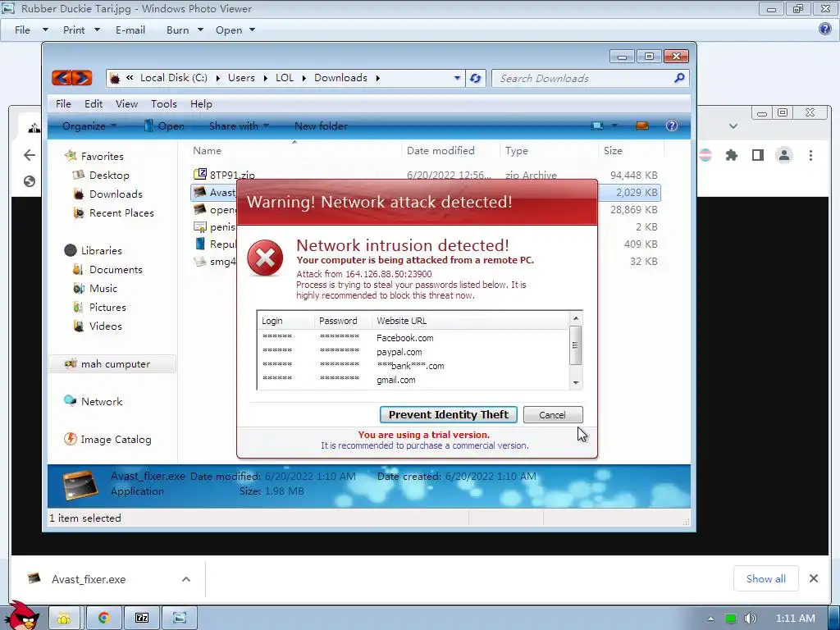The image size is (840, 630).
Task: Select Recent Places in sidebar
Action: click(113, 213)
